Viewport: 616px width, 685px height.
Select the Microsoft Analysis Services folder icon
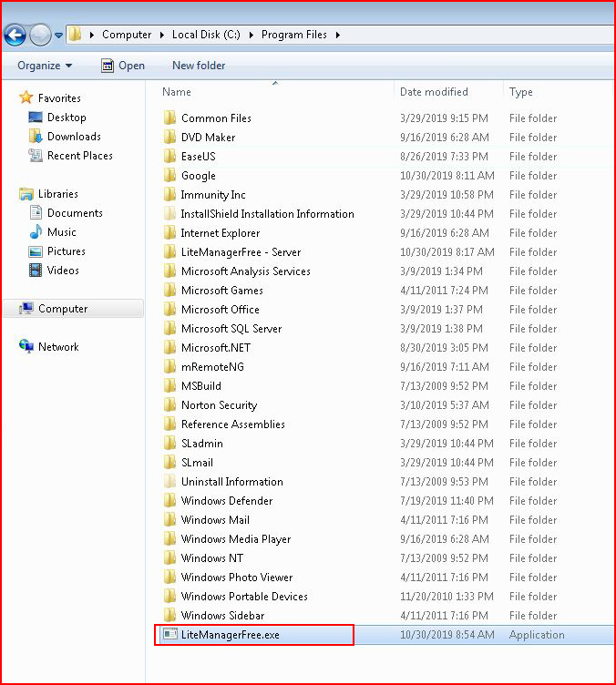point(169,271)
